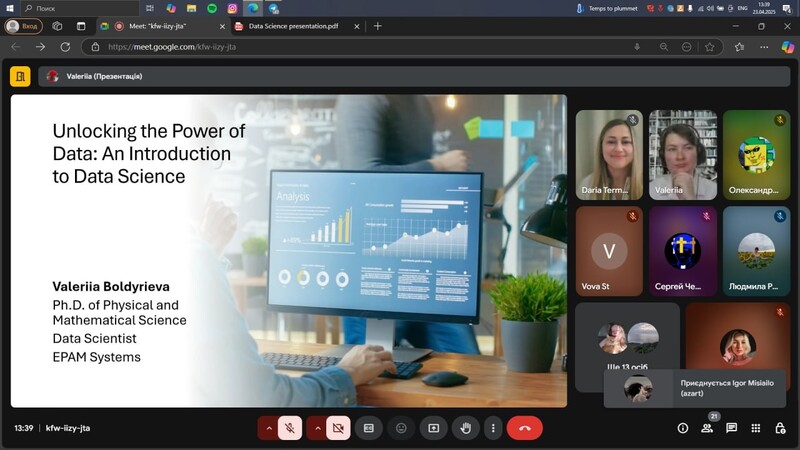The image size is (800, 450).
Task: Open zoom magnifier icon in address bar
Action: pos(664,47)
